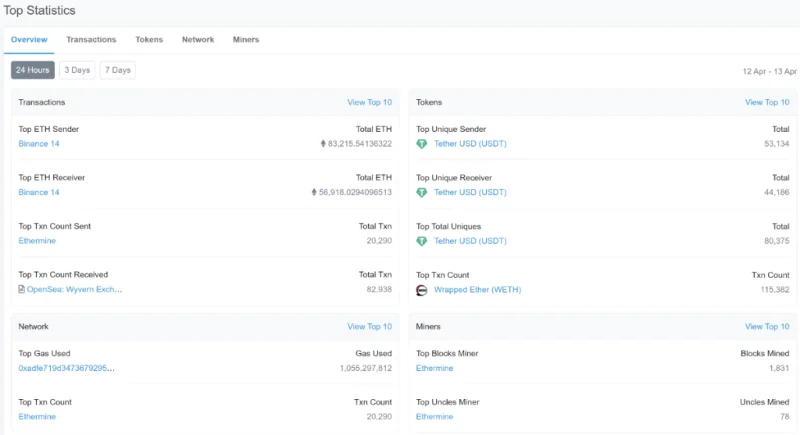
Task: Click the Tokens card heading
Action: 429,102
